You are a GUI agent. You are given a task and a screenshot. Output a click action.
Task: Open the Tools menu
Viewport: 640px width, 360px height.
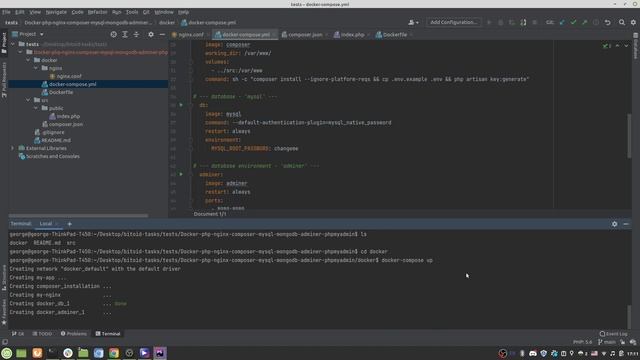click(x=131, y=12)
